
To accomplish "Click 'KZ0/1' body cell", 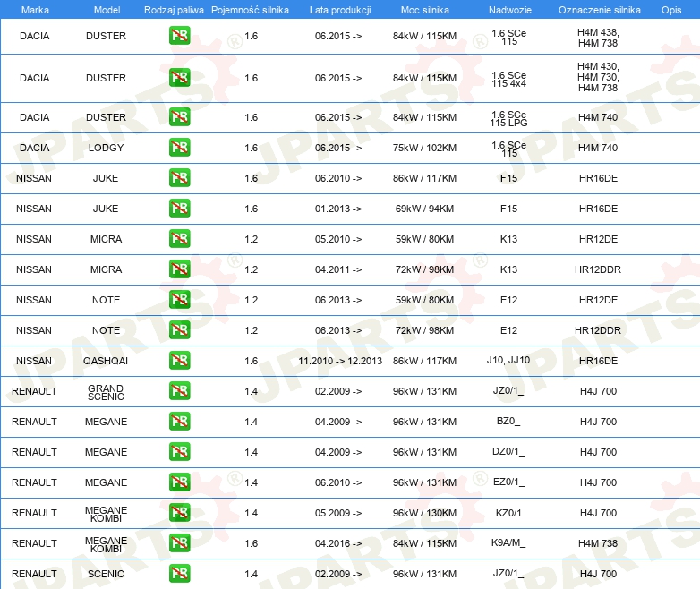I will [508, 513].
